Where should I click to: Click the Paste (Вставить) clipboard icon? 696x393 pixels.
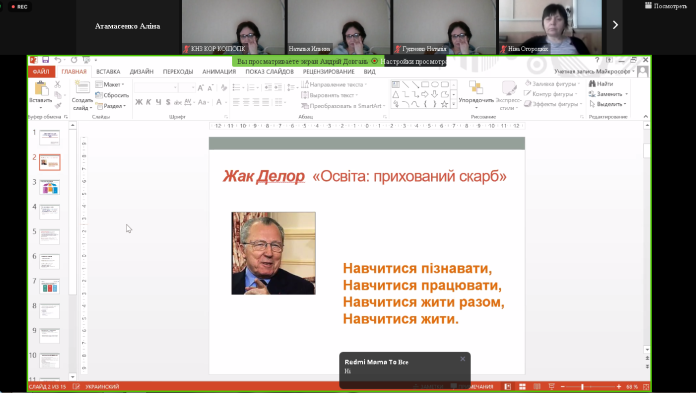point(41,88)
